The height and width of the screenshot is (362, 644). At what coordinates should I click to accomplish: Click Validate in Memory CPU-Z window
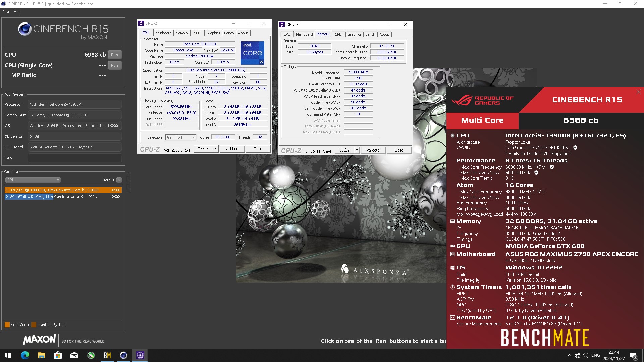tap(373, 150)
